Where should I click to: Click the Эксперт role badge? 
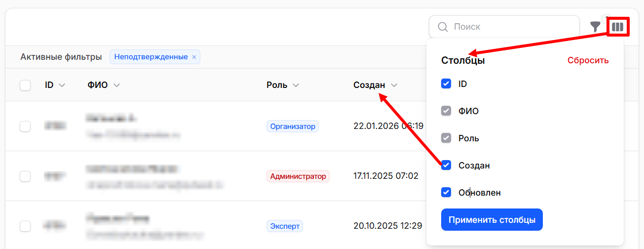pyautogui.click(x=285, y=226)
